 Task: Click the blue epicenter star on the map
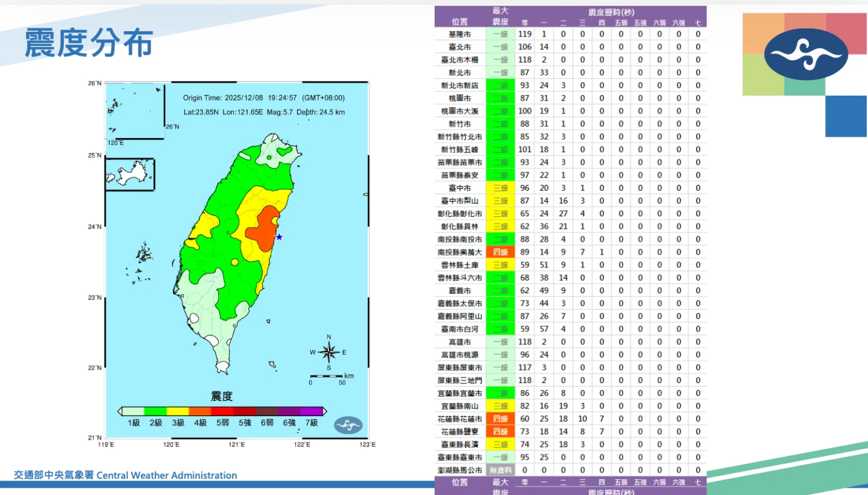coord(279,237)
